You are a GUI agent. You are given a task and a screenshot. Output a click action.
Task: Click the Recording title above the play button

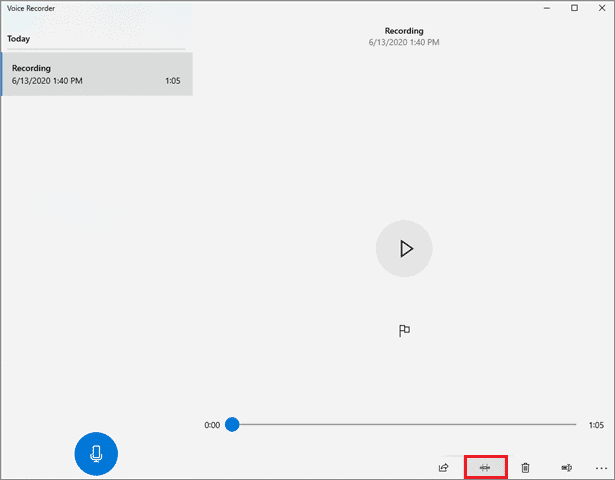tap(404, 31)
